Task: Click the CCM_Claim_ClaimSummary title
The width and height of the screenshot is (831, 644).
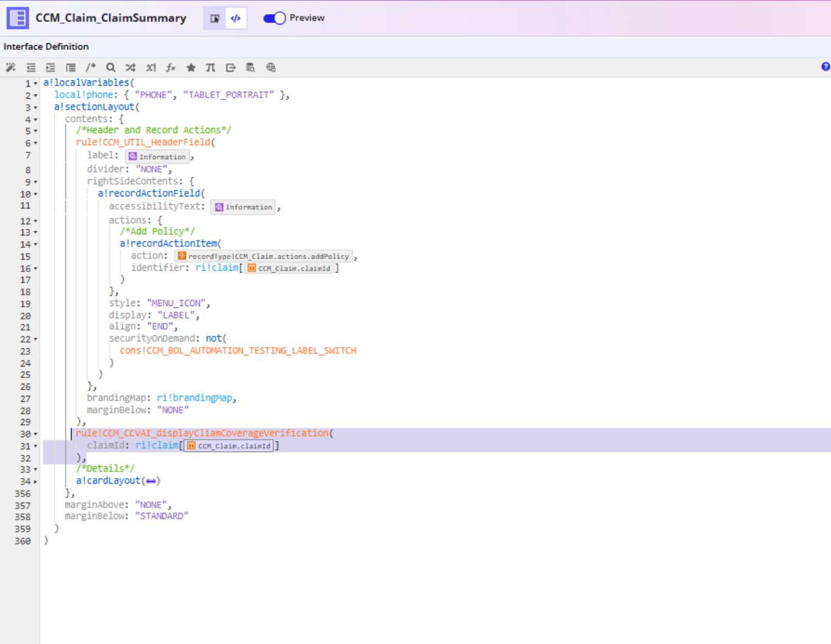Action: pyautogui.click(x=110, y=18)
